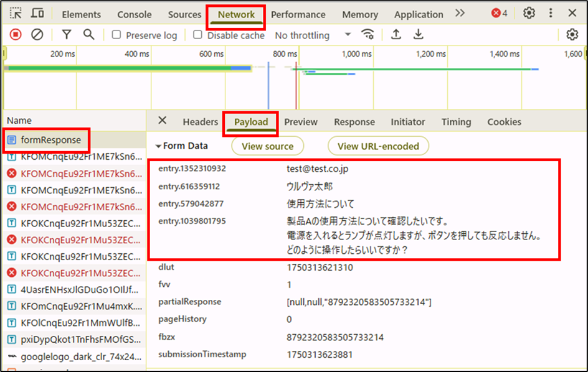Open the No throttling dropdown

(313, 35)
